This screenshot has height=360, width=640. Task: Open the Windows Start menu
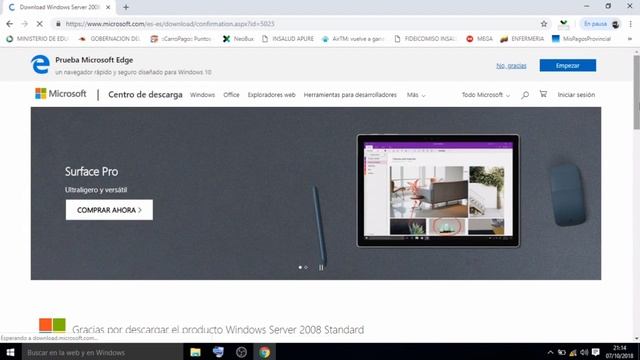11,352
